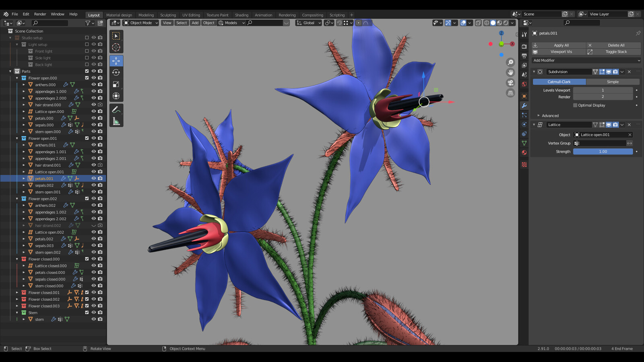Select the Measure tool
The width and height of the screenshot is (644, 362).
pyautogui.click(x=116, y=121)
